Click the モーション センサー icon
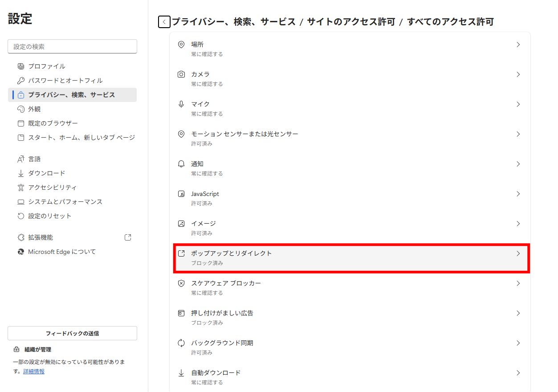Screen dimensions: 558x392 pos(181,134)
